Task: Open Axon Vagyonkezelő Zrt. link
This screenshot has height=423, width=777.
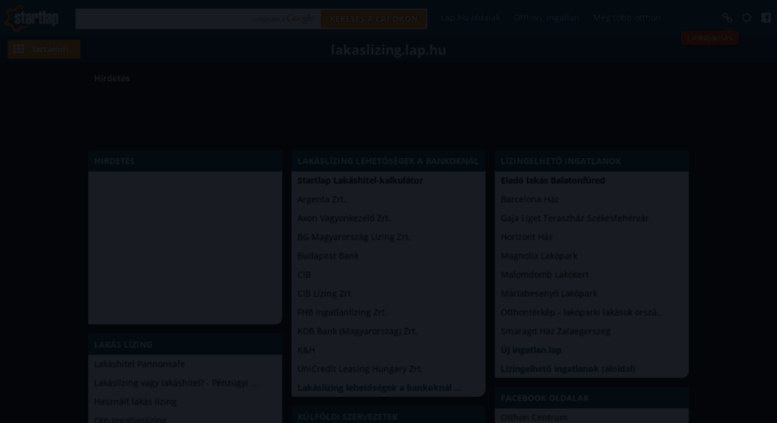Action: coord(343,218)
